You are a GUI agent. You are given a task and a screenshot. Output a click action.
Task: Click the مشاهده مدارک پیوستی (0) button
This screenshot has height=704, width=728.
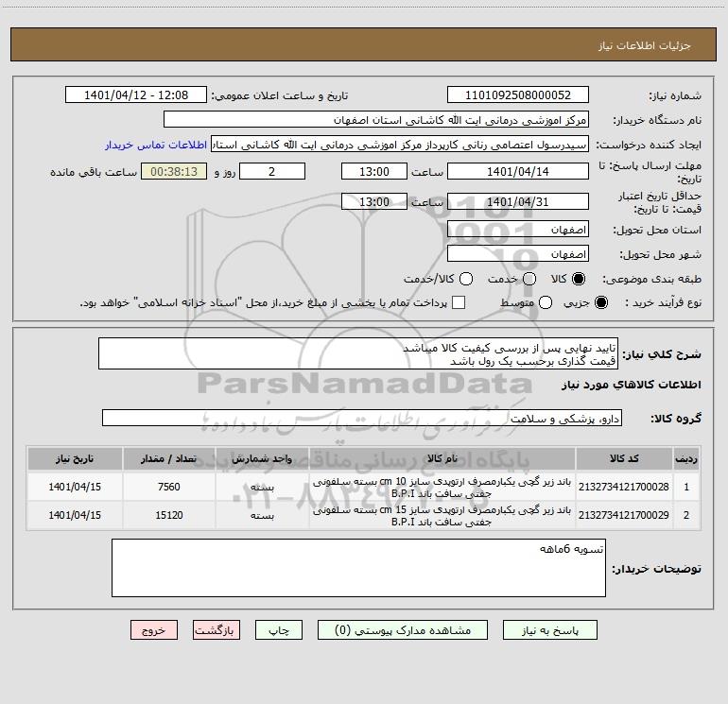[x=403, y=630]
